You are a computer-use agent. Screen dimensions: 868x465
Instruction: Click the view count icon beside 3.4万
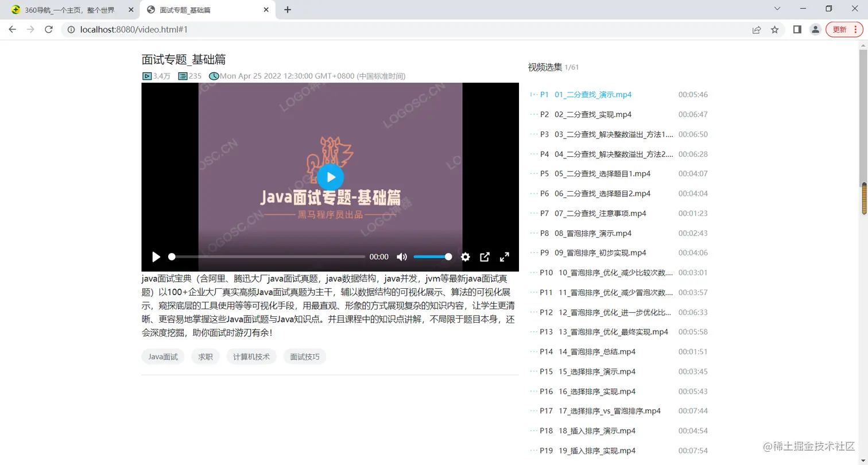[x=146, y=76]
